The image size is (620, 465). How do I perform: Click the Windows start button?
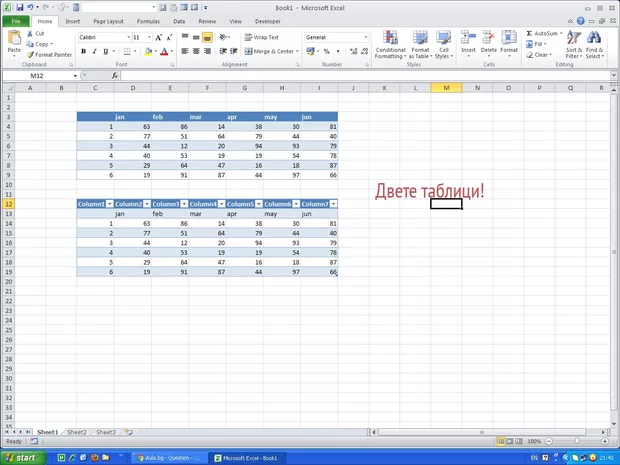tap(20, 457)
